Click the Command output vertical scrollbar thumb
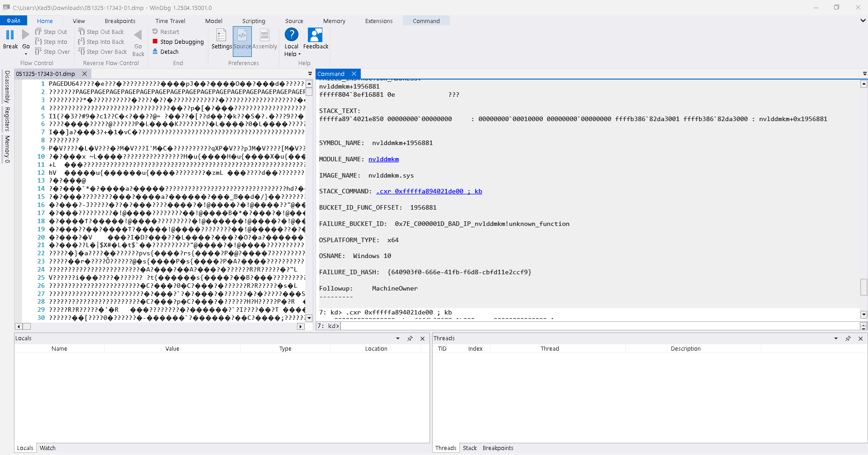The image size is (868, 455). pos(863,287)
